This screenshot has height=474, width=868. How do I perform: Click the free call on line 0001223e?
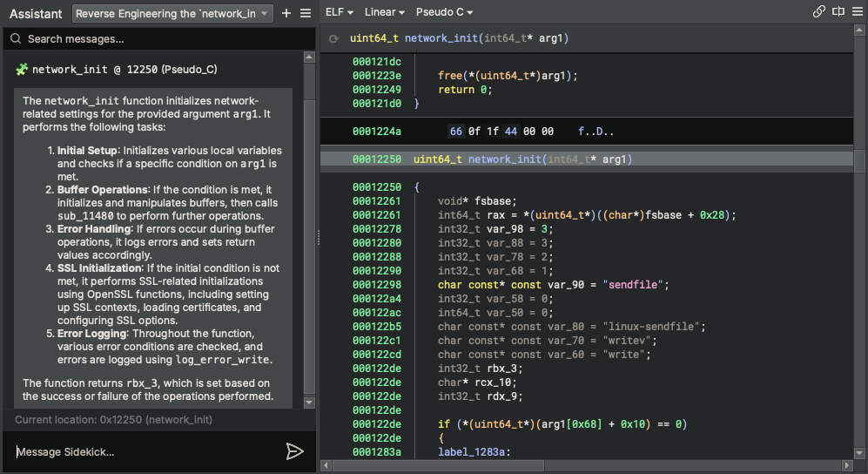[508, 76]
